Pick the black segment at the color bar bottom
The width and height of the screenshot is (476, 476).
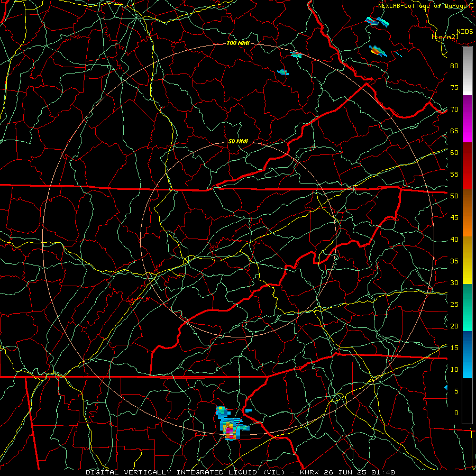pos(467,401)
